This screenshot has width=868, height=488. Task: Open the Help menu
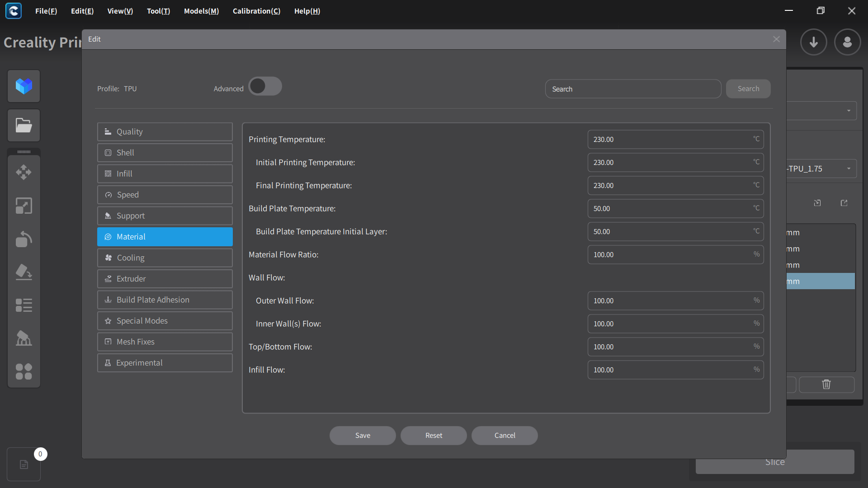(307, 11)
